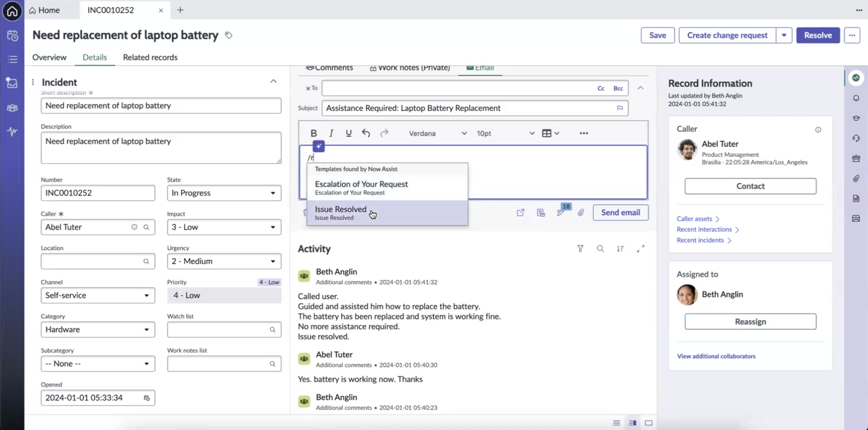This screenshot has height=430, width=868.
Task: Select the Issue Resolved template
Action: tap(387, 213)
